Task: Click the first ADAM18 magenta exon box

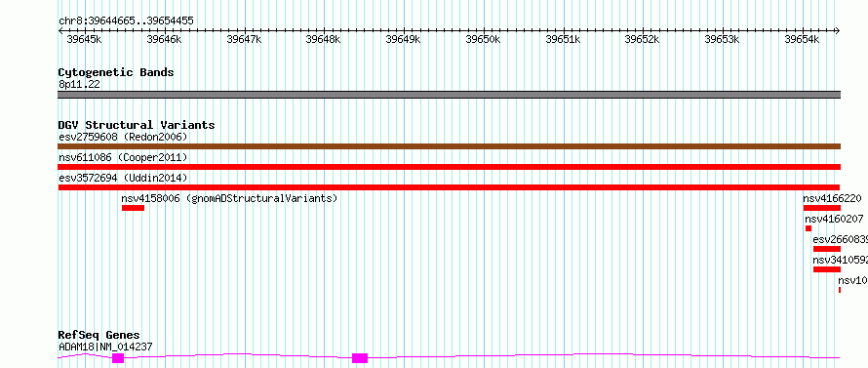Action: pyautogui.click(x=118, y=358)
